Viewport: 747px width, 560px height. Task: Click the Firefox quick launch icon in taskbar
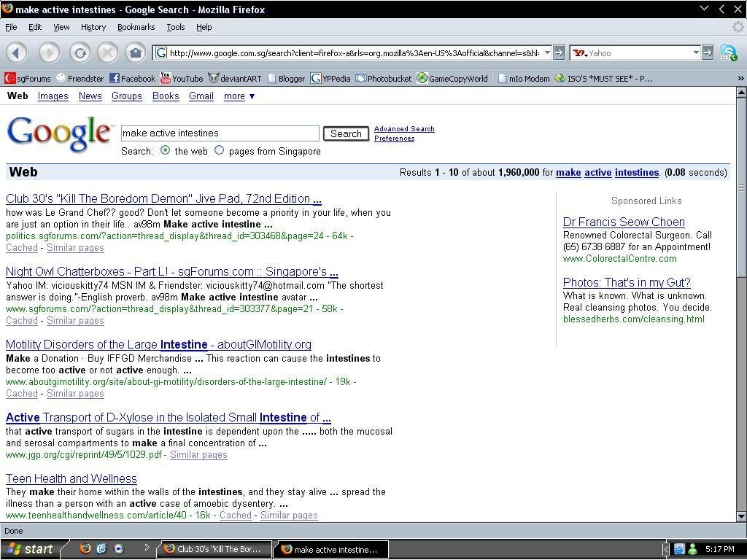pyautogui.click(x=85, y=548)
